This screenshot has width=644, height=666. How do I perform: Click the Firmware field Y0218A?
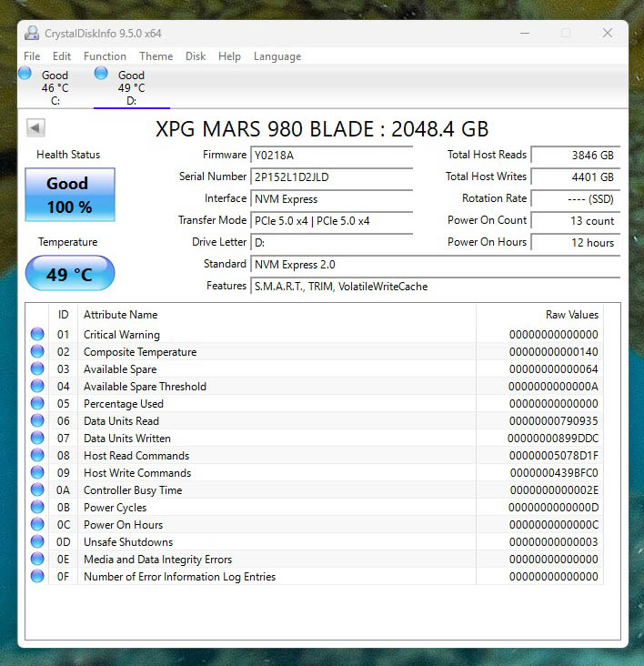click(x=332, y=155)
